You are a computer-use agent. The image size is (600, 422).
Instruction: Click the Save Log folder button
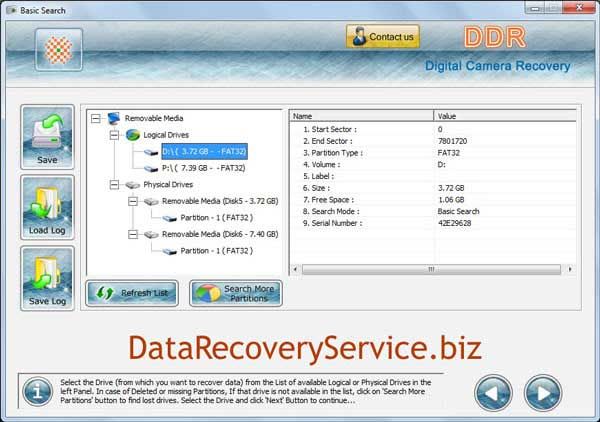pos(47,278)
